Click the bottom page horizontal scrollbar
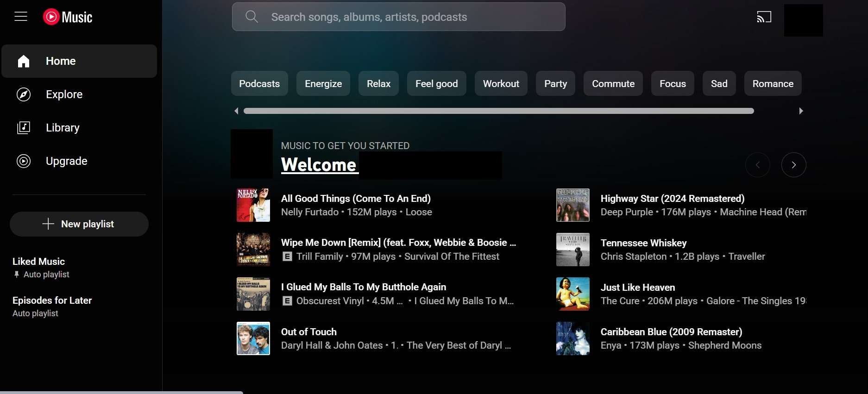Viewport: 868px width, 394px height. (121, 392)
